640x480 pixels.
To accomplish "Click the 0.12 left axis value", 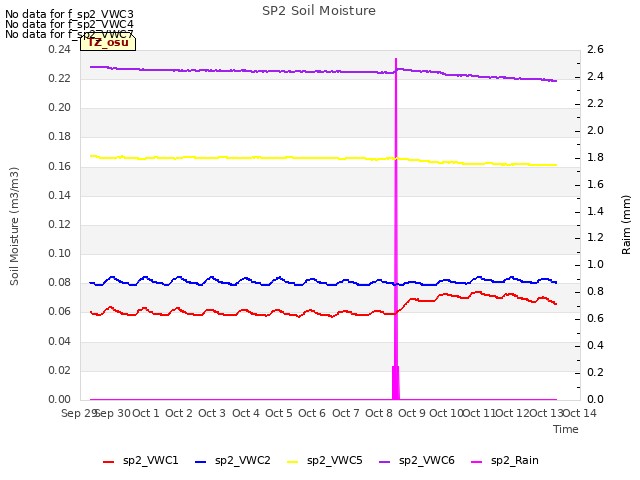I will [60, 224].
